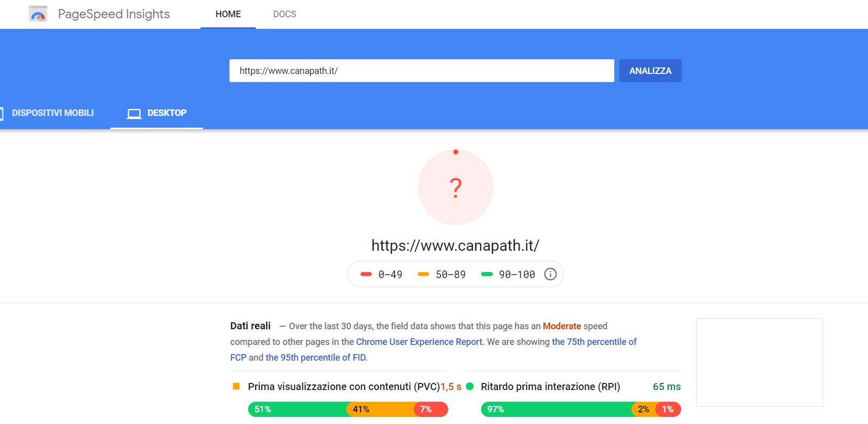This screenshot has height=424, width=868.
Task: Click Ritardo prima interazione (RPI) label
Action: pos(550,387)
